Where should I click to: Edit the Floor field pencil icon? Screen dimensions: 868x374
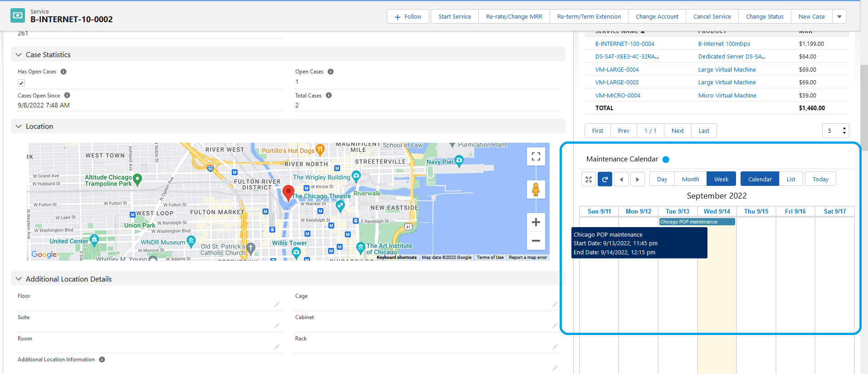tap(277, 304)
